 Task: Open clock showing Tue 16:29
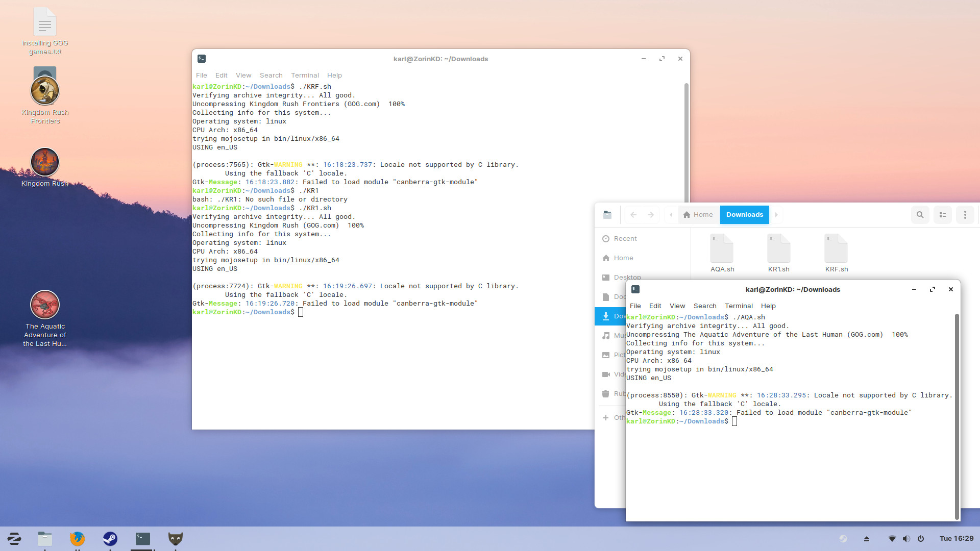[957, 539]
